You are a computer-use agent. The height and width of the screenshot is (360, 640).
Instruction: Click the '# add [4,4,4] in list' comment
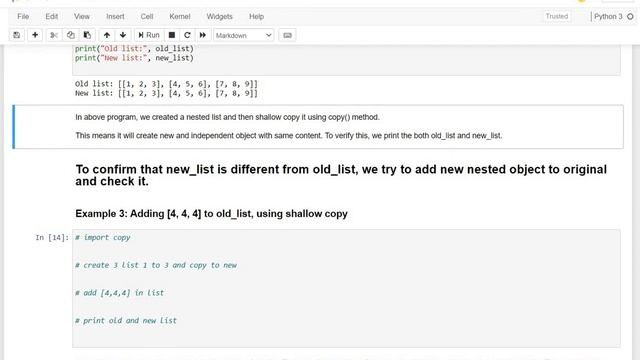[x=120, y=293]
